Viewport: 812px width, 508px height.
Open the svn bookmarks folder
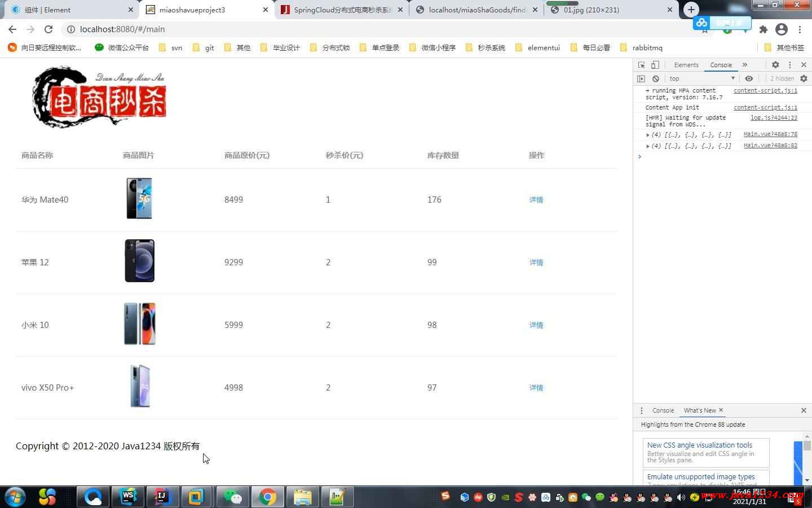pos(170,47)
